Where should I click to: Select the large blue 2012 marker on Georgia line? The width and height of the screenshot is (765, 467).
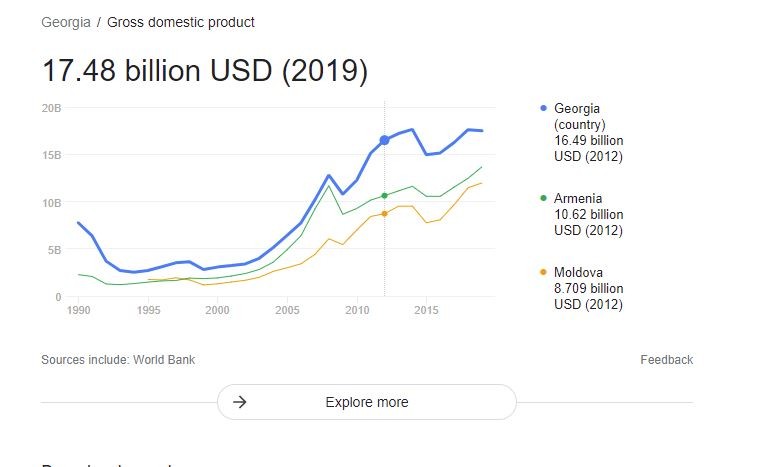point(384,140)
